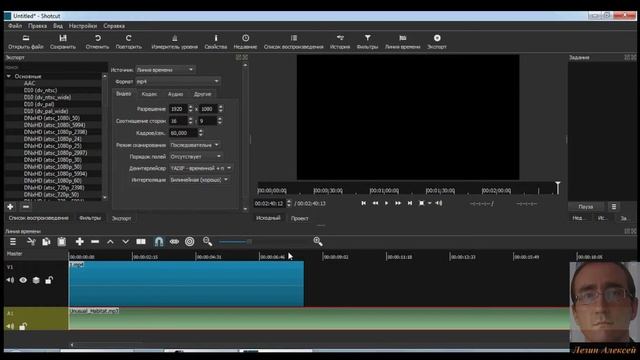This screenshot has height=360, width=640.
Task: Toggle the player volume control
Action: coord(439,203)
